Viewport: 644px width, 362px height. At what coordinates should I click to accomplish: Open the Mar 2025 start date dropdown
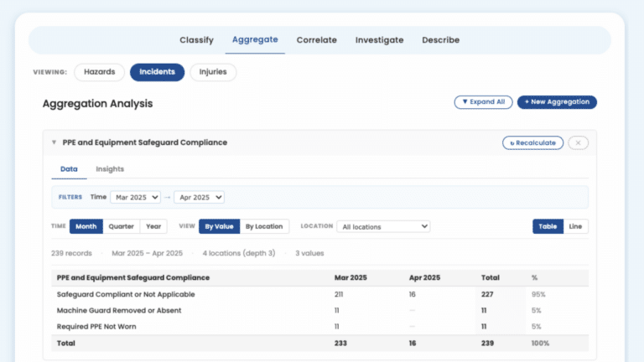pos(135,198)
